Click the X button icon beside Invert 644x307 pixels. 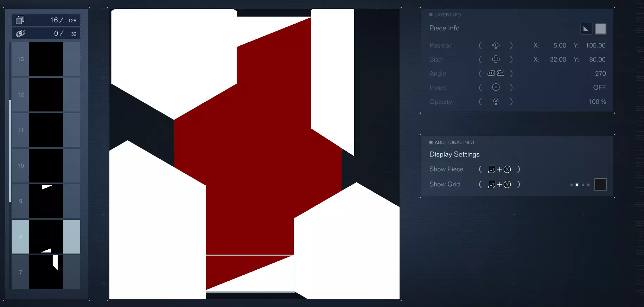496,87
